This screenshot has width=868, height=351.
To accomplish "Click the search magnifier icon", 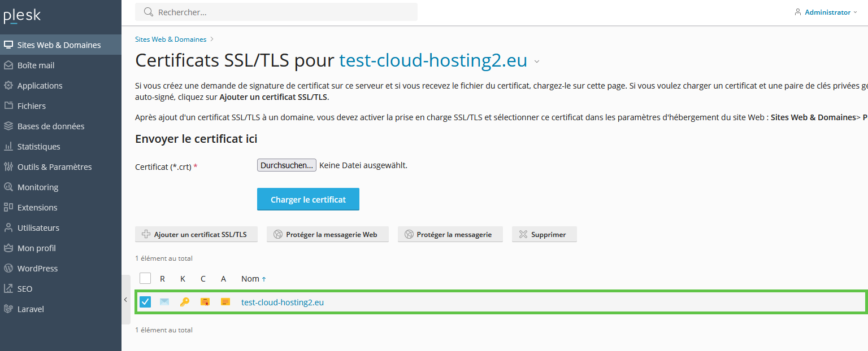I will (x=149, y=12).
